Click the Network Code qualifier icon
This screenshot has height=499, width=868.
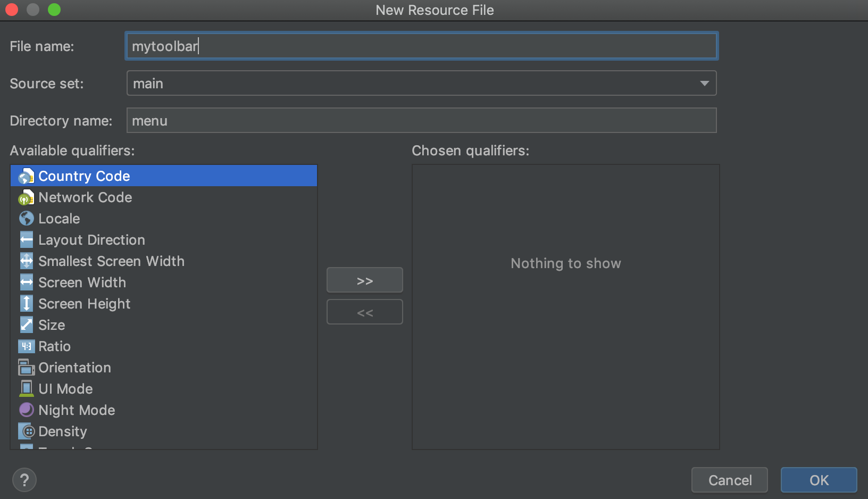point(26,198)
